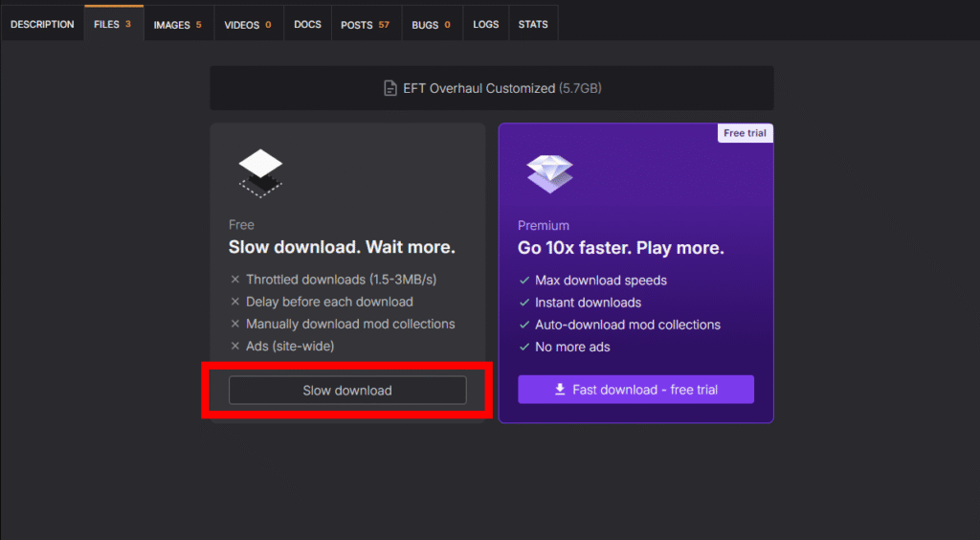View the Bugs tab

click(x=431, y=24)
